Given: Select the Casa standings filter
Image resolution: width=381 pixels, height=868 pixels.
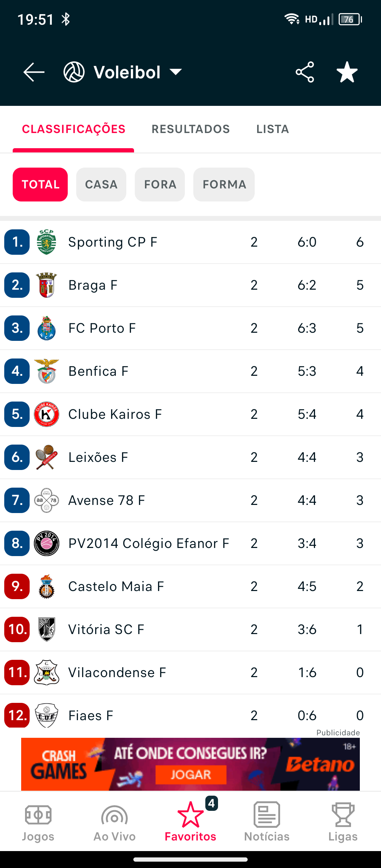Looking at the screenshot, I should [x=101, y=185].
